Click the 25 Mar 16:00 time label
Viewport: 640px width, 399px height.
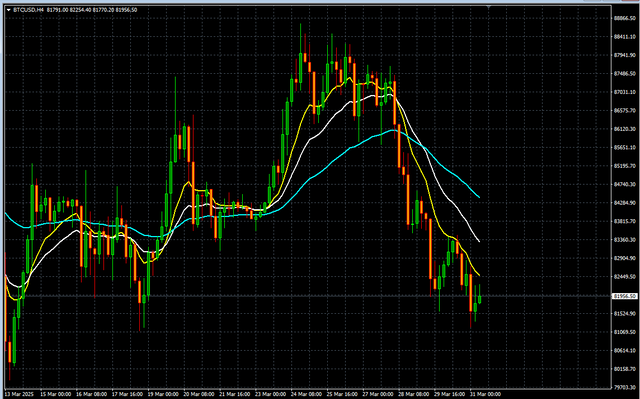coord(342,395)
